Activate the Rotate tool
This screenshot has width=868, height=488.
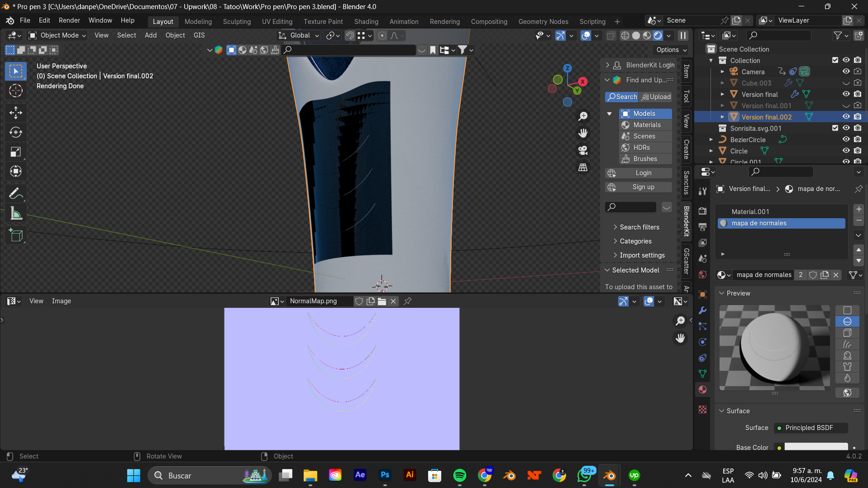(x=16, y=132)
